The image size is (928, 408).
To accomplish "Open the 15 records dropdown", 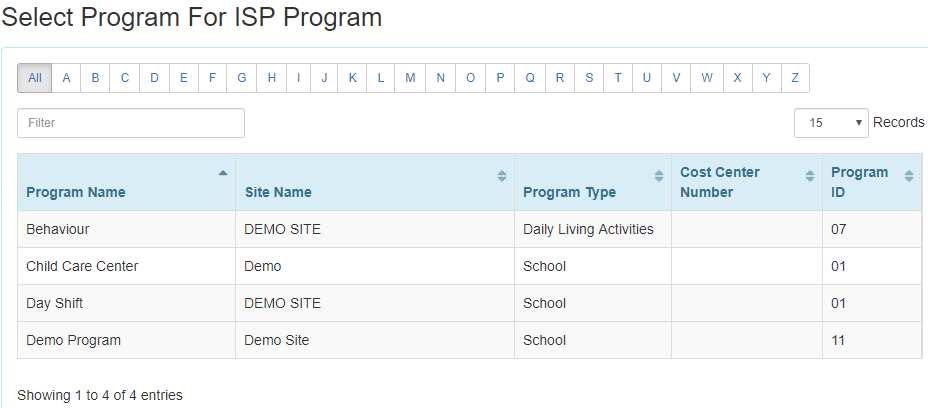I will pos(831,123).
